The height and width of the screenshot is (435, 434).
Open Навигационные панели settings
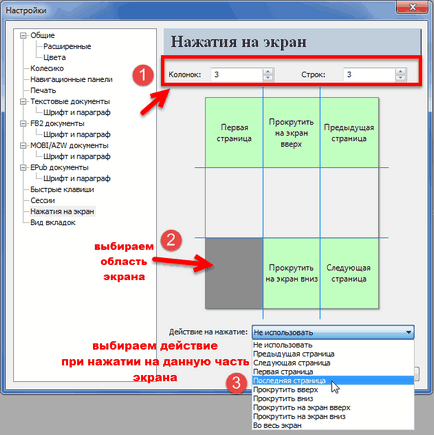pos(71,79)
